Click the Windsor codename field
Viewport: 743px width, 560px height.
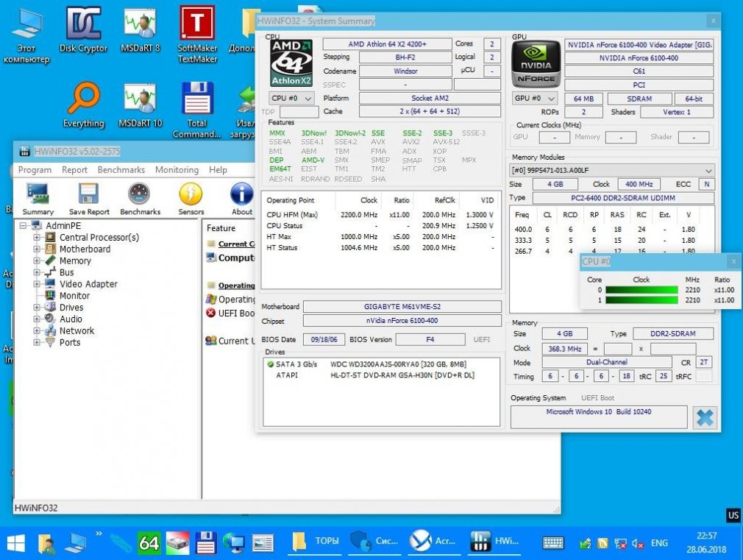[405, 71]
